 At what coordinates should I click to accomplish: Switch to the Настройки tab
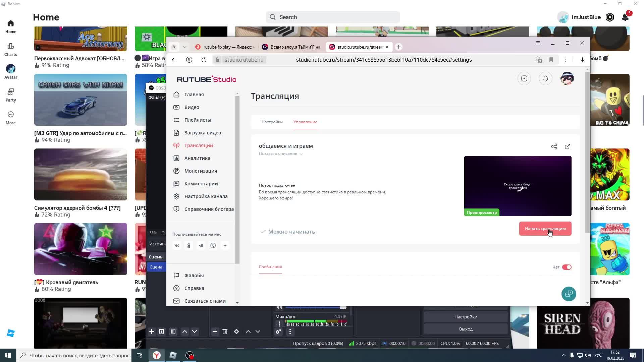point(272,122)
